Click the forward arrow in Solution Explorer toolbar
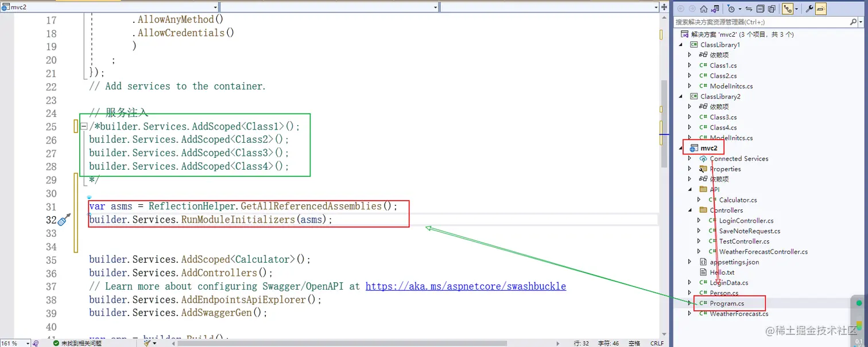 click(692, 9)
